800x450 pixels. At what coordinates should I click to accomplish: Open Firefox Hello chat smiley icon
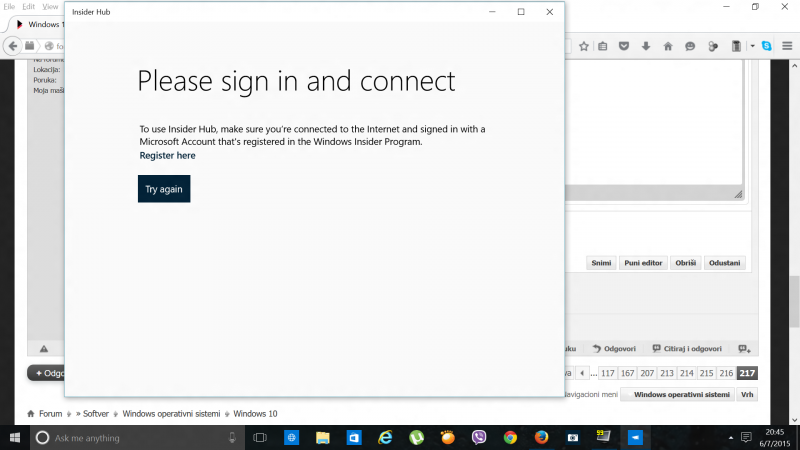(x=690, y=46)
